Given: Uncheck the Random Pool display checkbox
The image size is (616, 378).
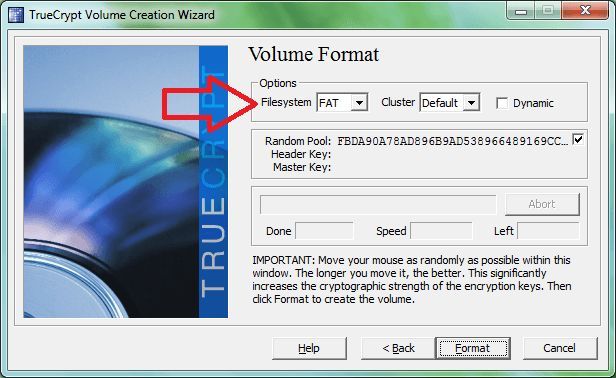Looking at the screenshot, I should [x=578, y=139].
